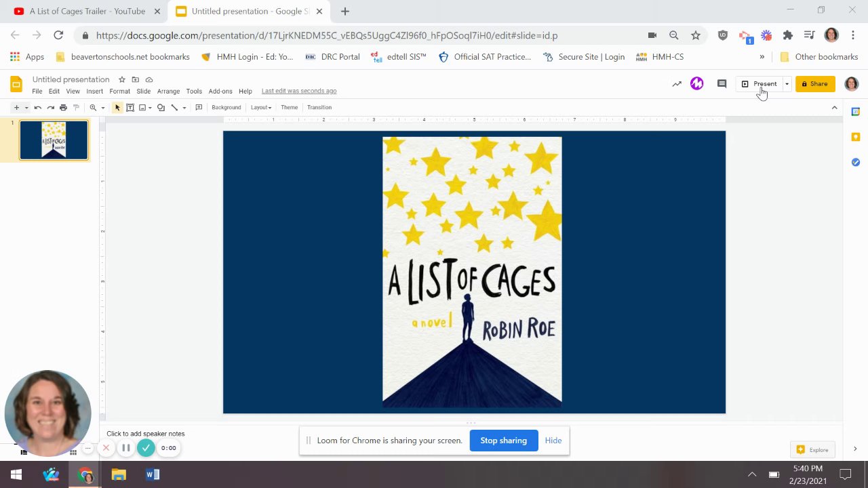Expand the insert image dropdown arrow
This screenshot has height=488, width=868.
pyautogui.click(x=149, y=107)
